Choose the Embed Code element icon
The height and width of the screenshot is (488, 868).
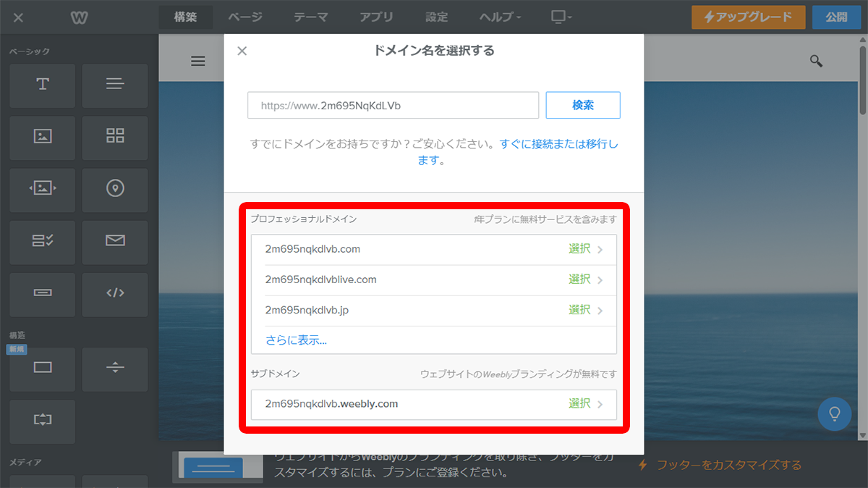[115, 293]
